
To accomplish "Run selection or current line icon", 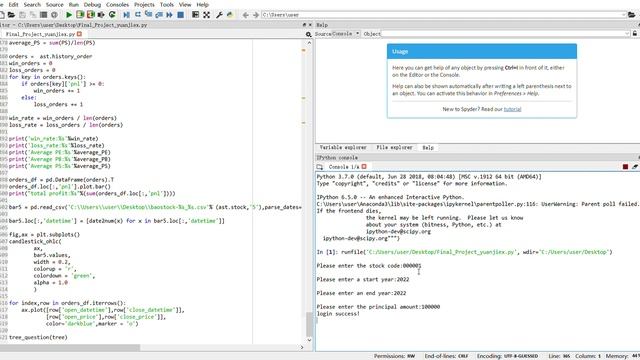I will [101, 15].
